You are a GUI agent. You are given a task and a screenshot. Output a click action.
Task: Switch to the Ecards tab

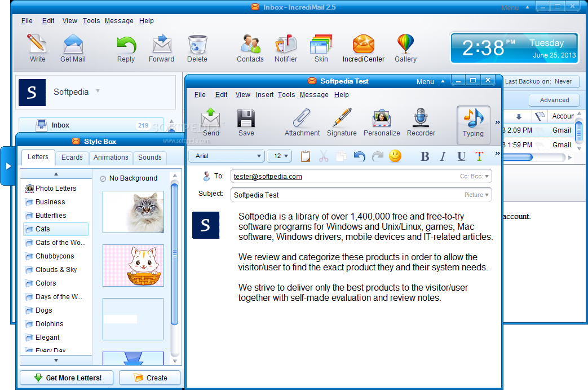(72, 157)
